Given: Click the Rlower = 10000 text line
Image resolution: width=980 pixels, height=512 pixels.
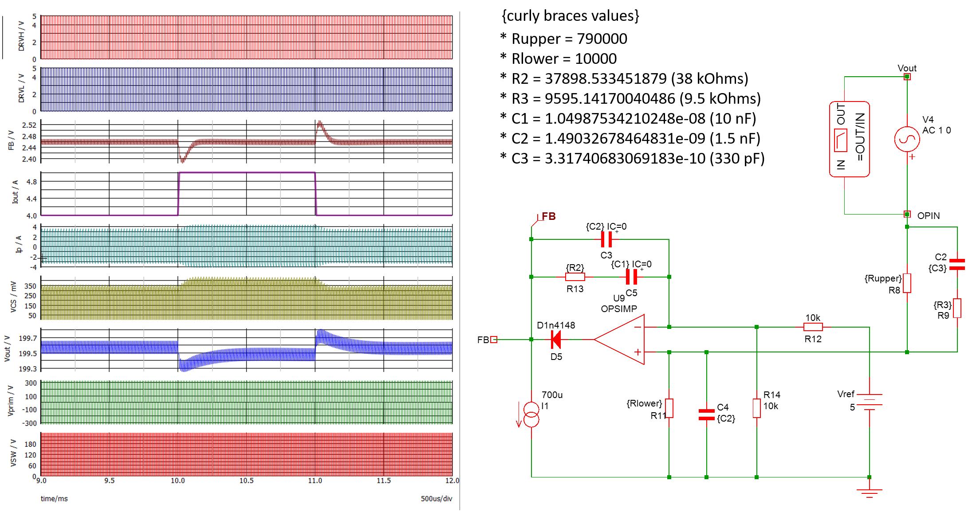Looking at the screenshot, I should tap(558, 59).
